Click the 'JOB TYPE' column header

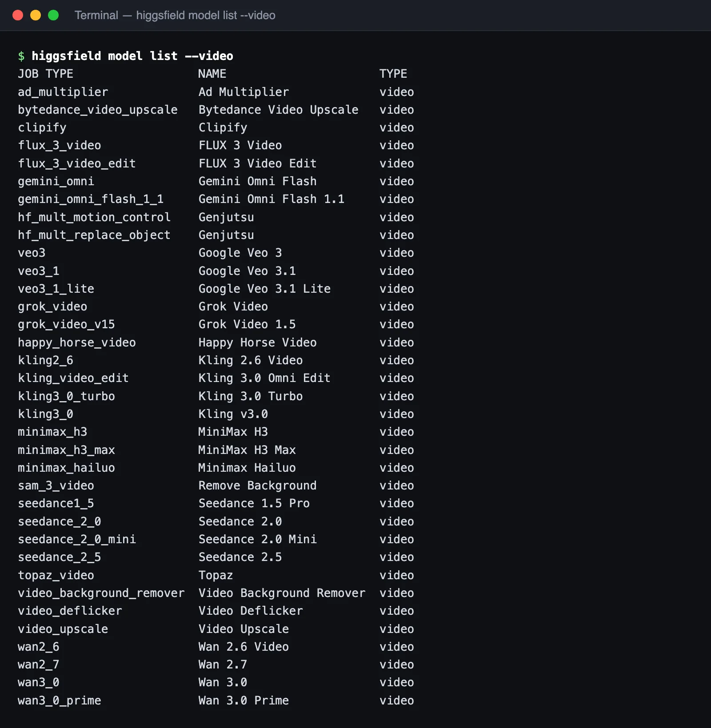[x=46, y=74]
